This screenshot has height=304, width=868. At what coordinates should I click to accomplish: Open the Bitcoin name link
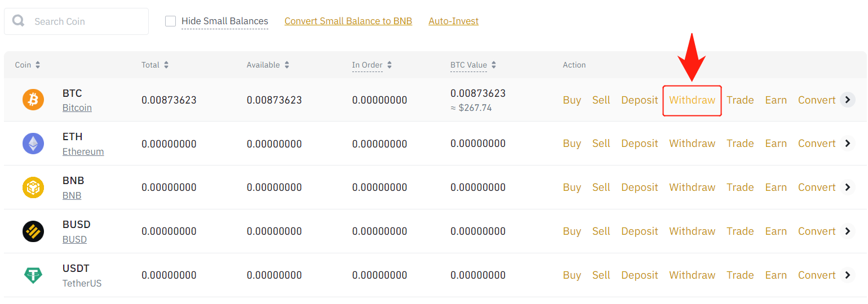coord(77,108)
